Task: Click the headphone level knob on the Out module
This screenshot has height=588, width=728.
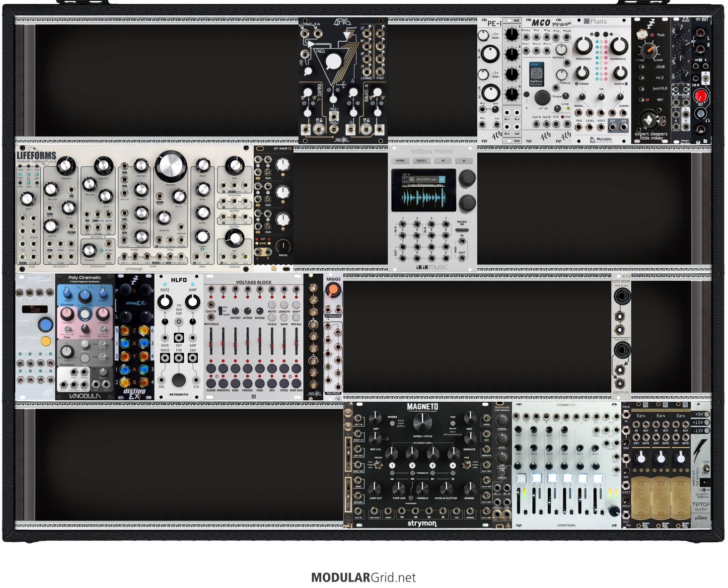Action: (700, 114)
